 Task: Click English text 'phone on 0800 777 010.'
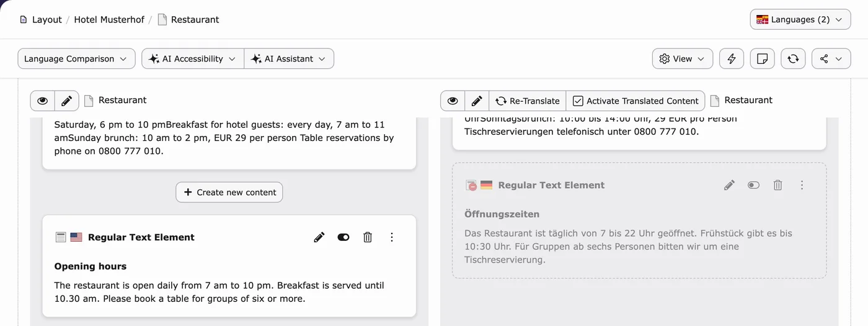tap(109, 151)
